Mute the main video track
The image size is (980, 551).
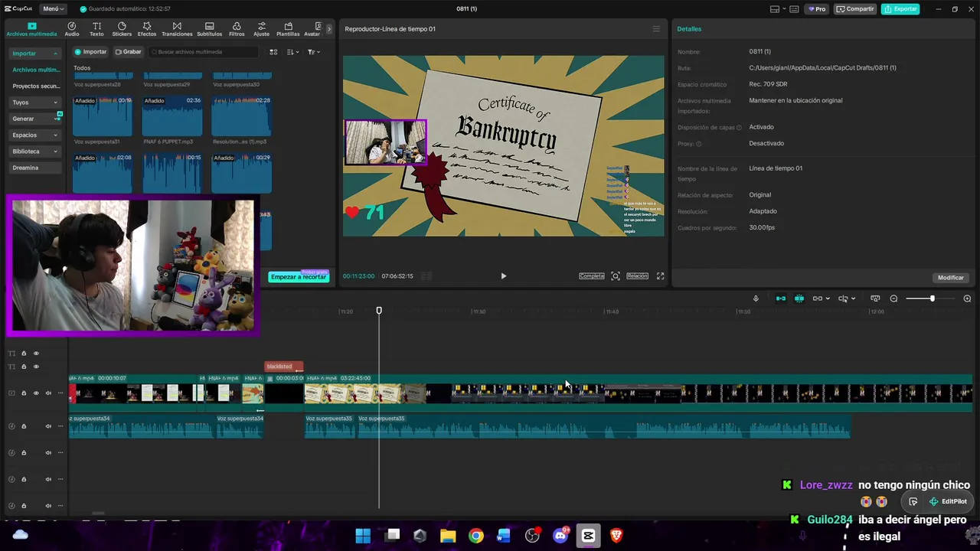[x=48, y=393]
